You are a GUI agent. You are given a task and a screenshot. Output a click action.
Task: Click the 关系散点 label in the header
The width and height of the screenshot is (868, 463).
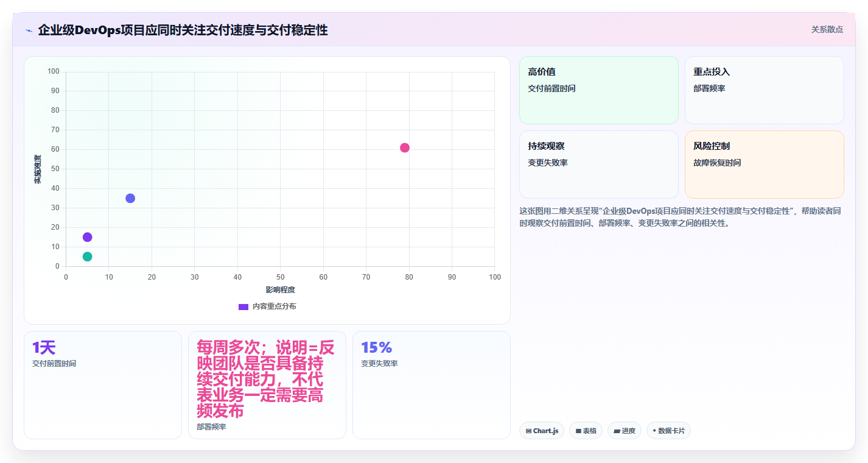pos(827,29)
